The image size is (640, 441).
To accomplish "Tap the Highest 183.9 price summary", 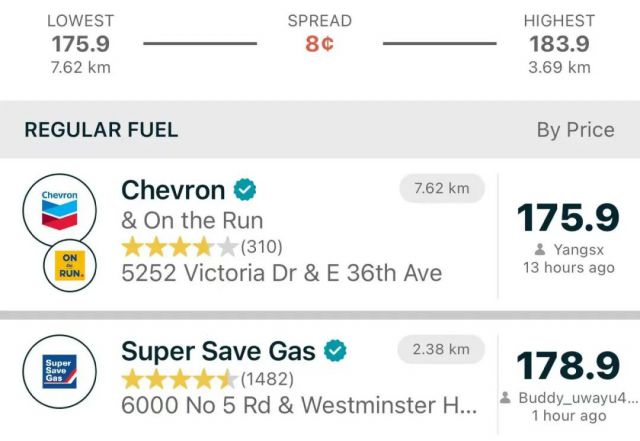I will pyautogui.click(x=559, y=44).
